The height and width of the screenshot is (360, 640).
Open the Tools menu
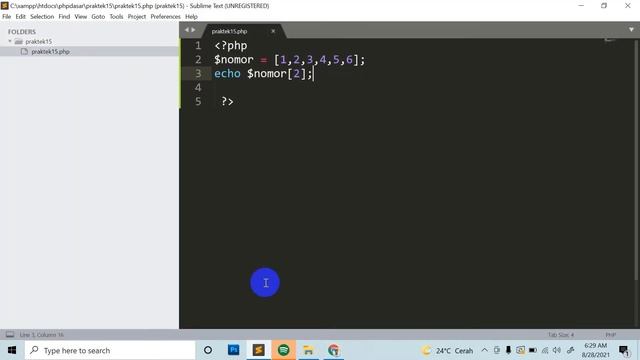pos(116,17)
